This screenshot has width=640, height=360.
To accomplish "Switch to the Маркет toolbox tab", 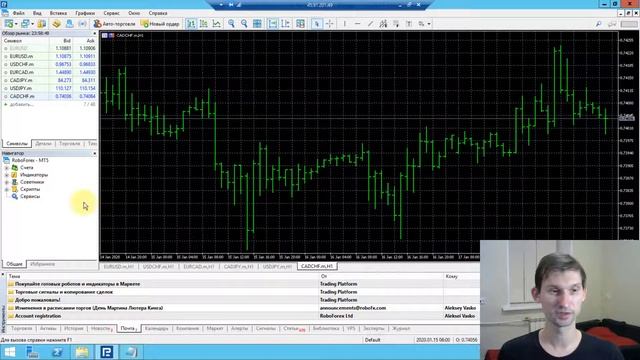I will (x=215, y=329).
